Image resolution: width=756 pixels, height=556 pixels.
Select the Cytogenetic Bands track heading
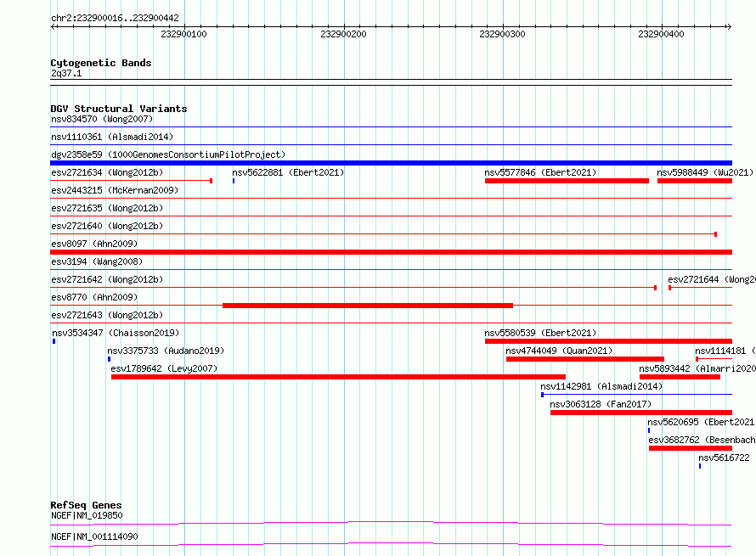pyautogui.click(x=101, y=63)
